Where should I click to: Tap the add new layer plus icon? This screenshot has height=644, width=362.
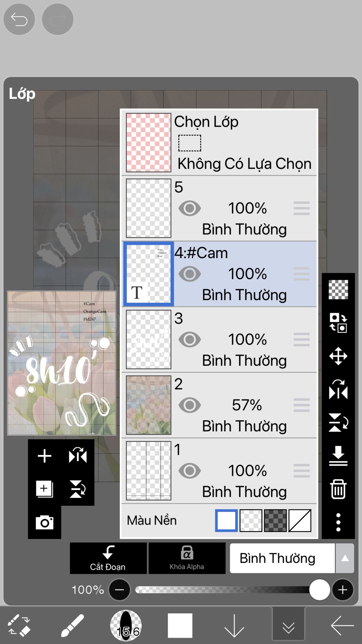point(45,456)
